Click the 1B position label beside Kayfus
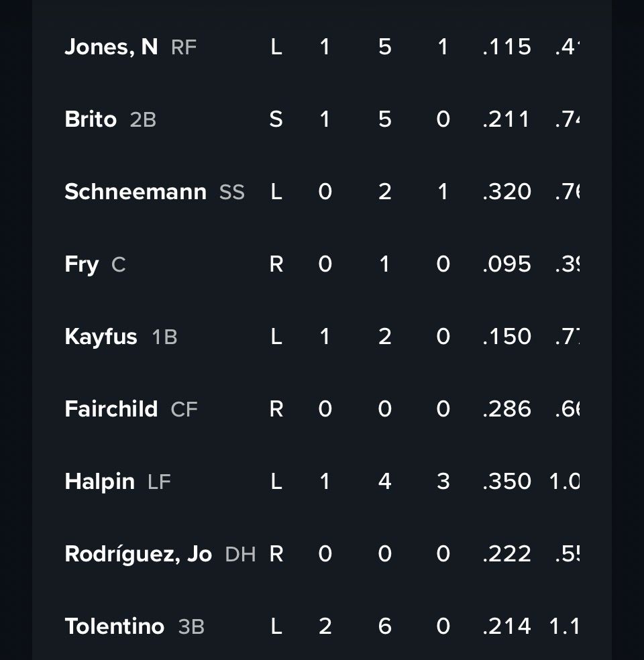 point(164,337)
